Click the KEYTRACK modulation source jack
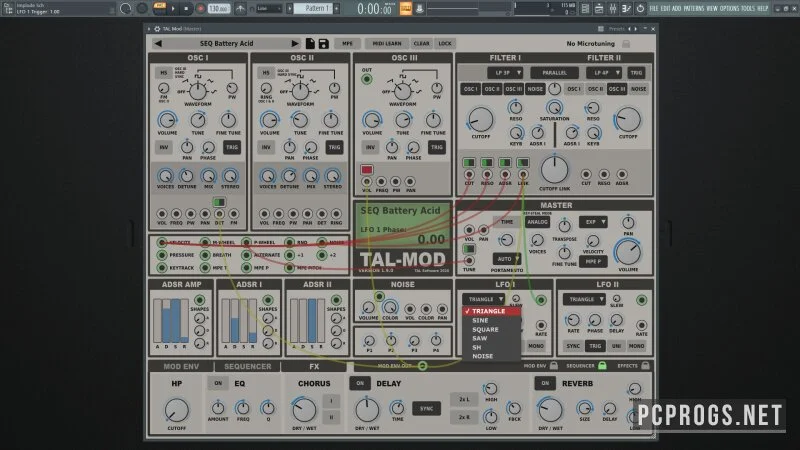 coord(162,267)
